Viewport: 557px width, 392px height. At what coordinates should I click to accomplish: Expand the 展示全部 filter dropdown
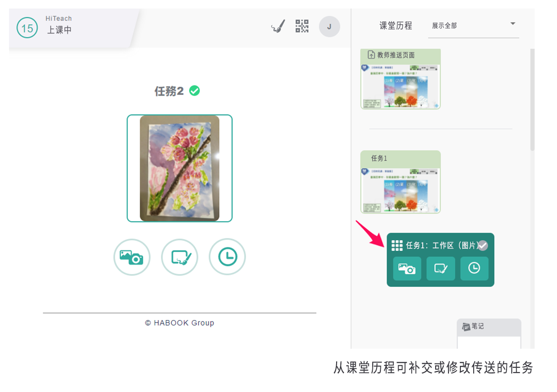(473, 26)
